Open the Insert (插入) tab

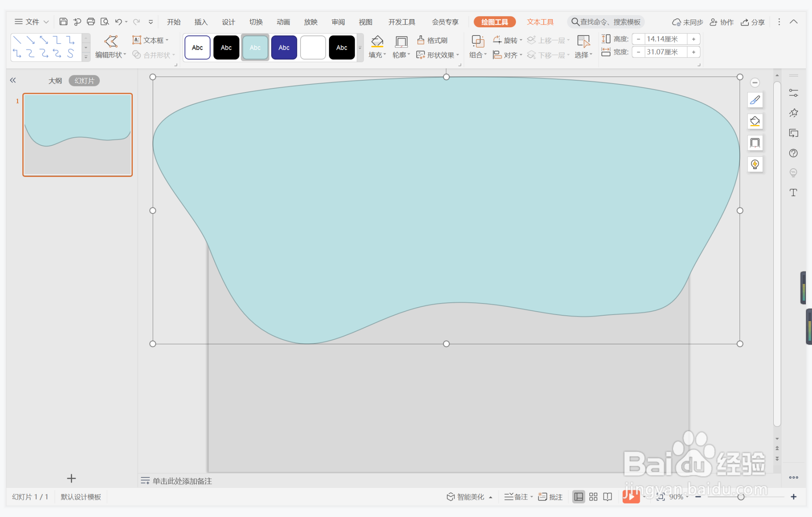tap(201, 22)
